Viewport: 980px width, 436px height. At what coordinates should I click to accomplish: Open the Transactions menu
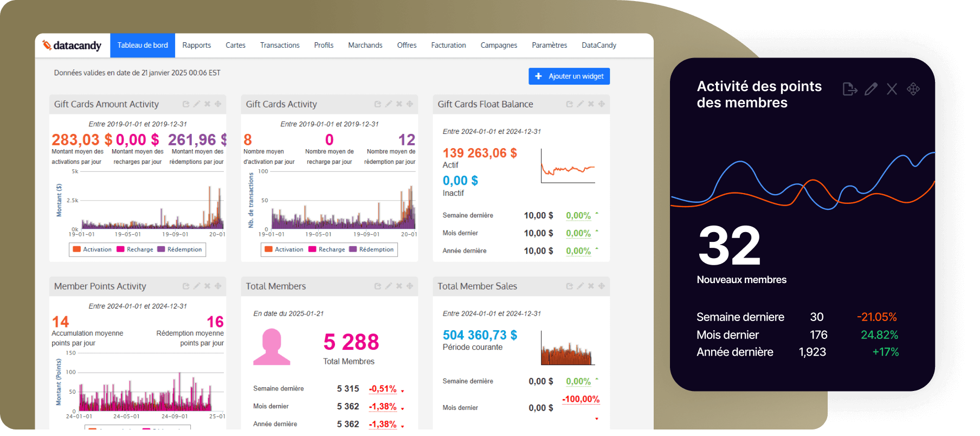(280, 46)
